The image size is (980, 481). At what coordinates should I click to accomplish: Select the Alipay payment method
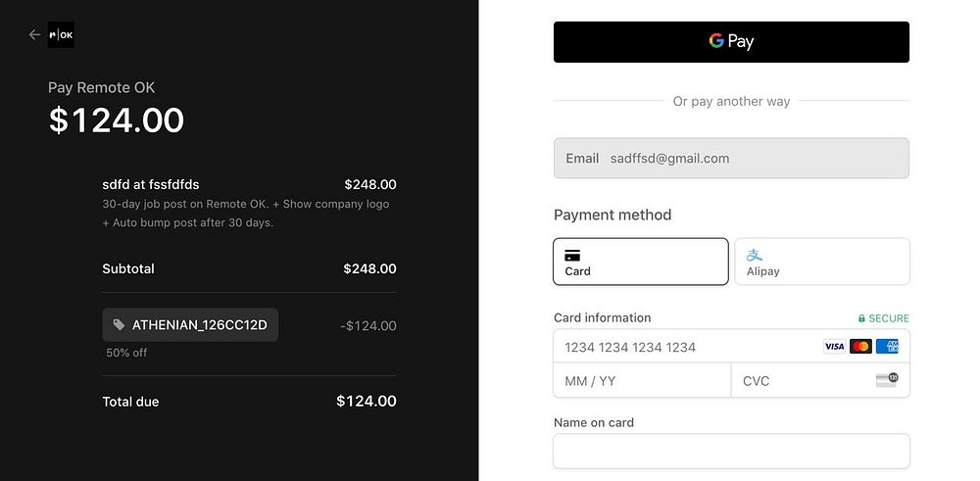(821, 262)
